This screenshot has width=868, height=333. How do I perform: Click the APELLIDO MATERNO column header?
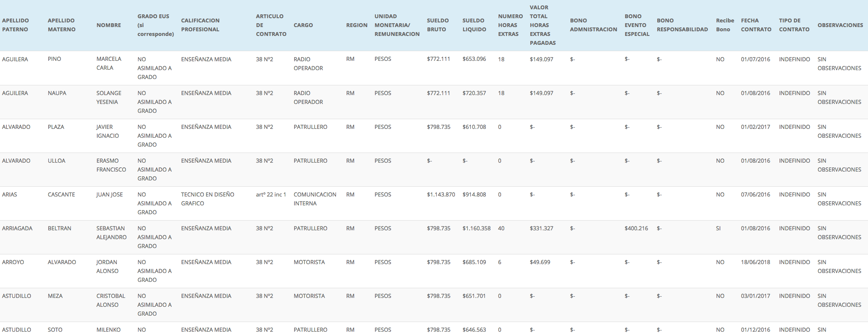[x=62, y=25]
